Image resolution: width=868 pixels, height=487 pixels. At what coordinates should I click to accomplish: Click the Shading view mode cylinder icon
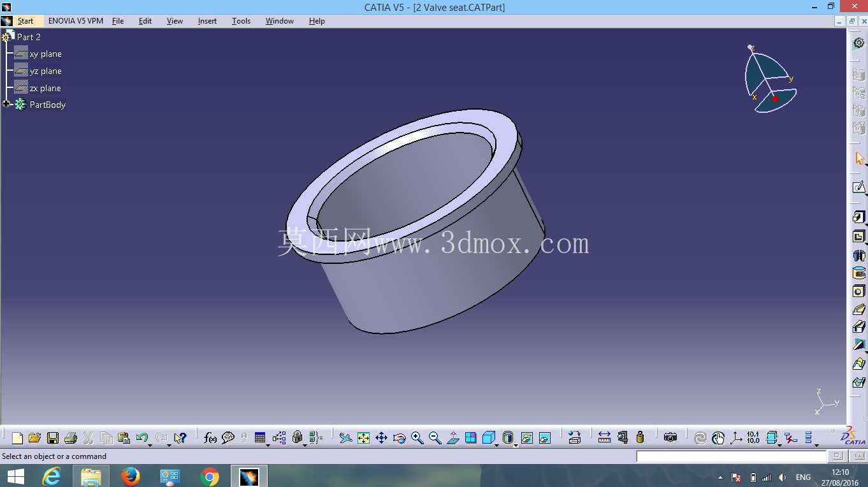(507, 438)
